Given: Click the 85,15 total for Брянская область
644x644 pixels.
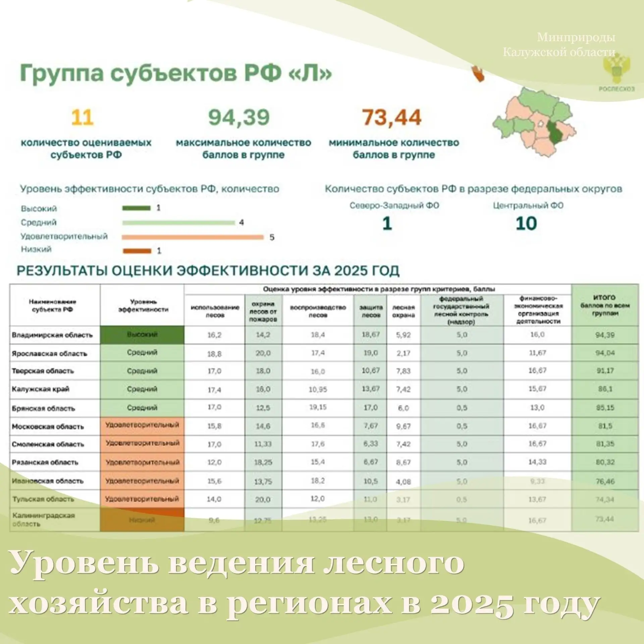Looking at the screenshot, I should click(605, 408).
